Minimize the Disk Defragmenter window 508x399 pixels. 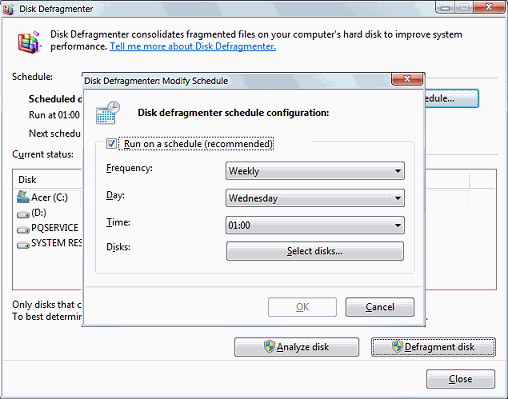[x=446, y=8]
